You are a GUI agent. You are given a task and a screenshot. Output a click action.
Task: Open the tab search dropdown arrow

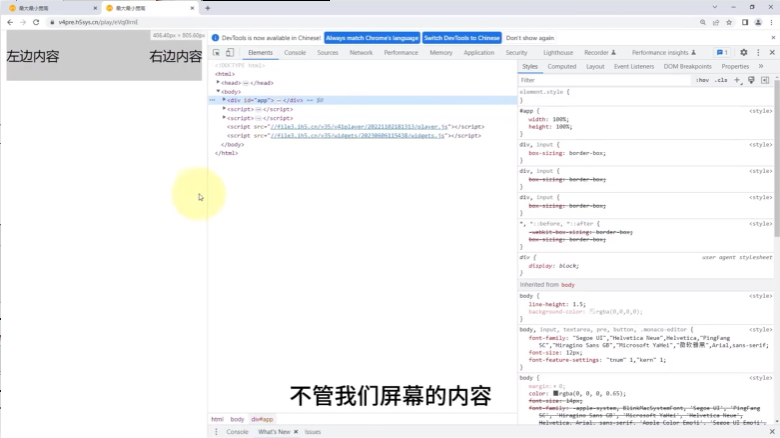pos(715,7)
